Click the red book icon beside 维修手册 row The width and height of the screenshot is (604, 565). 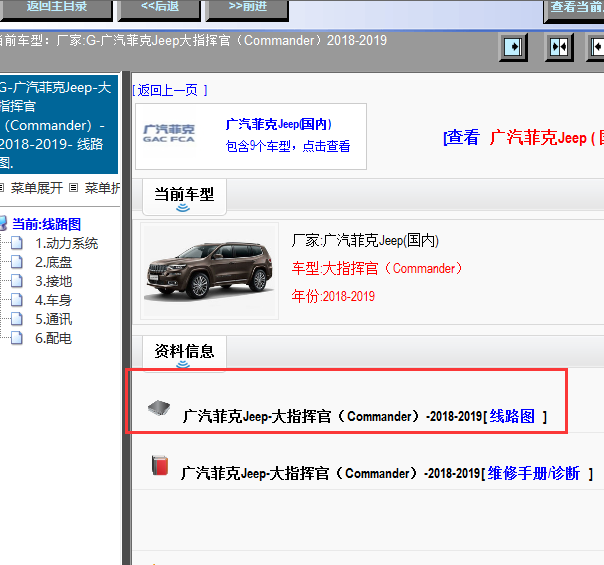click(160, 465)
